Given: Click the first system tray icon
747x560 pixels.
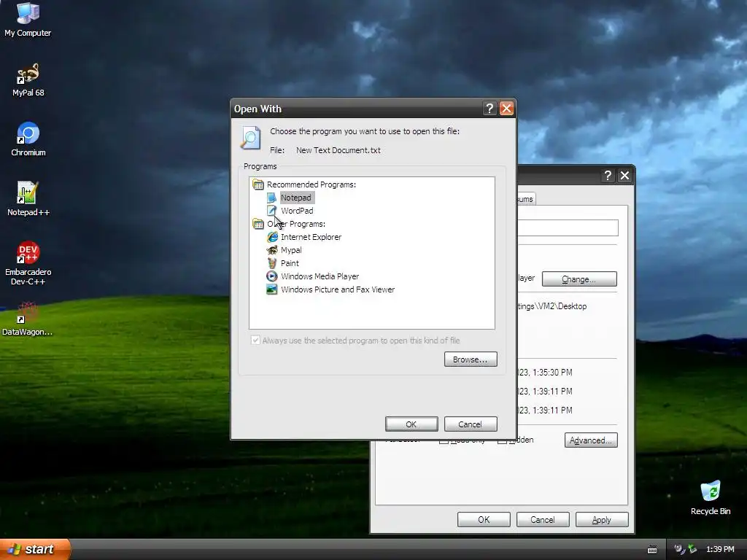Looking at the screenshot, I should pyautogui.click(x=679, y=549).
